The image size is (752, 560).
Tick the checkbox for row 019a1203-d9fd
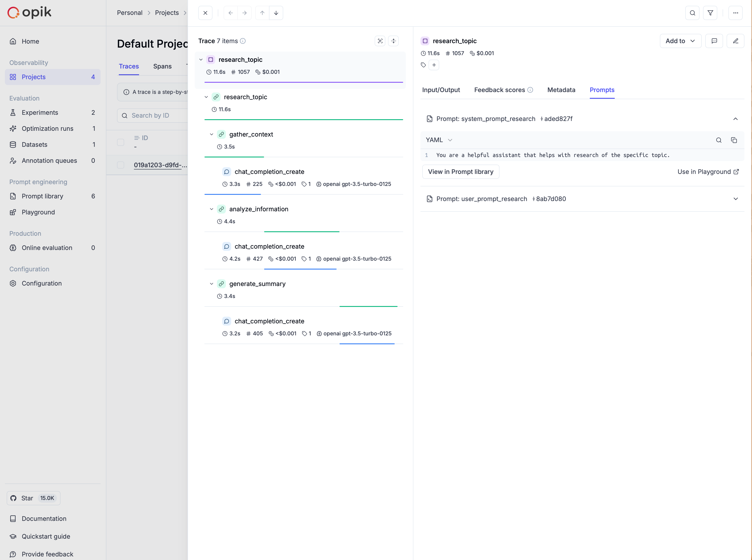120,165
